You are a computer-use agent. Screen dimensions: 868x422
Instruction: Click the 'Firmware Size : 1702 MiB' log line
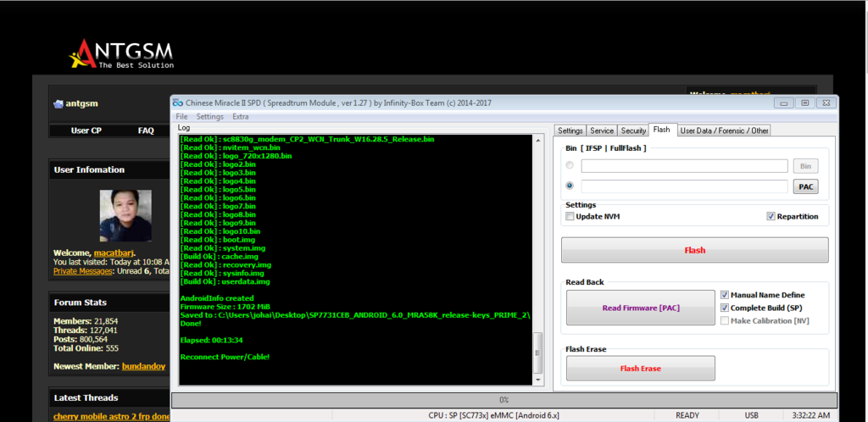tap(225, 307)
